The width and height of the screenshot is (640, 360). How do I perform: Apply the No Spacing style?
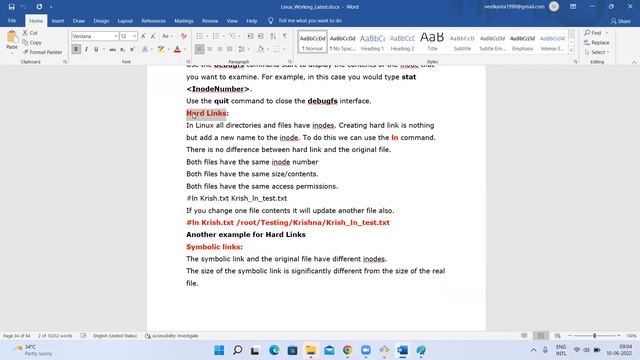[342, 42]
